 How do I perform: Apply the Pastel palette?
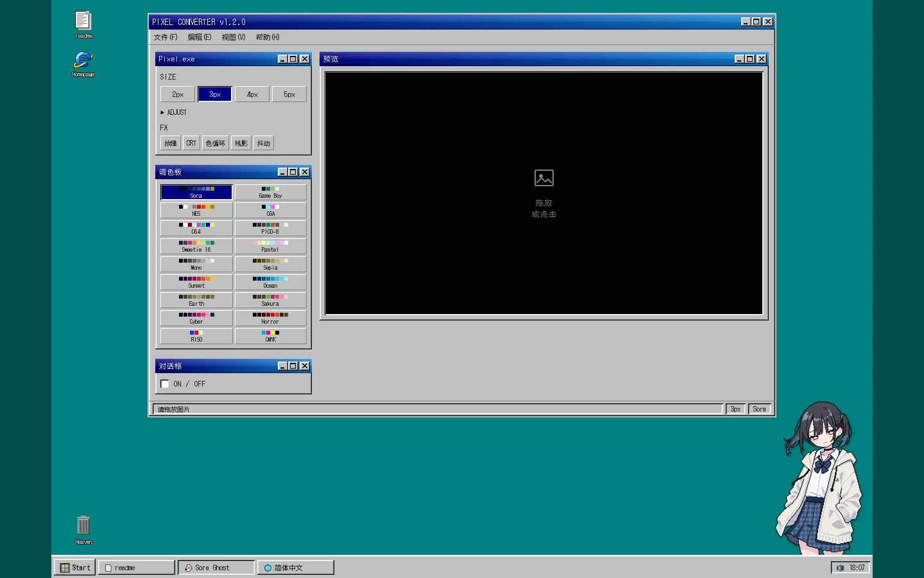click(271, 246)
